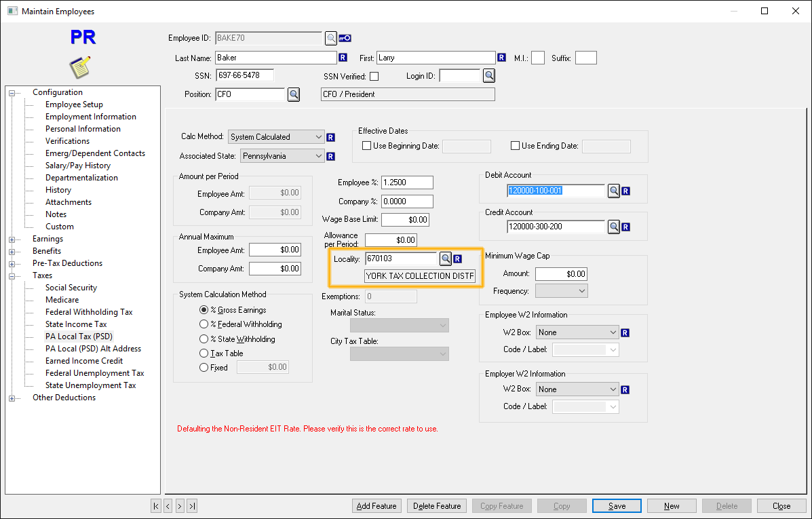Click the key icon beside Employee ID
The image size is (812, 519).
[x=345, y=38]
